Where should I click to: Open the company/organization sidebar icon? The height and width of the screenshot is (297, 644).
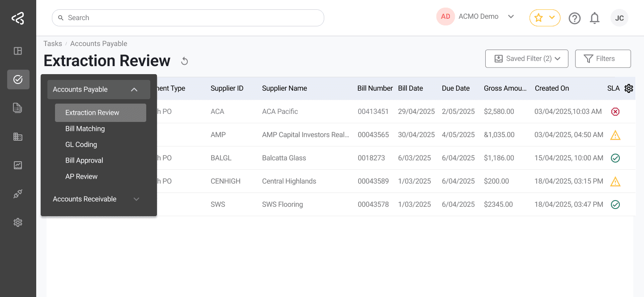point(18,137)
